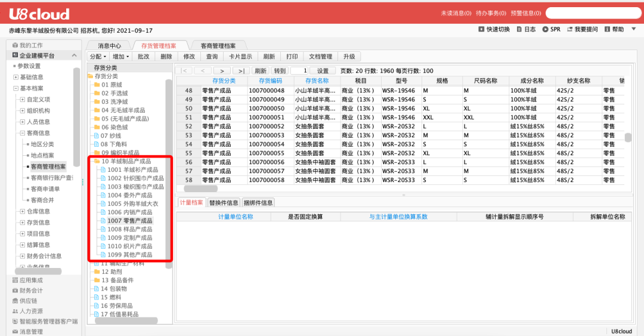
Task: Expand the 仓库信息 tree node
Action: (22, 211)
